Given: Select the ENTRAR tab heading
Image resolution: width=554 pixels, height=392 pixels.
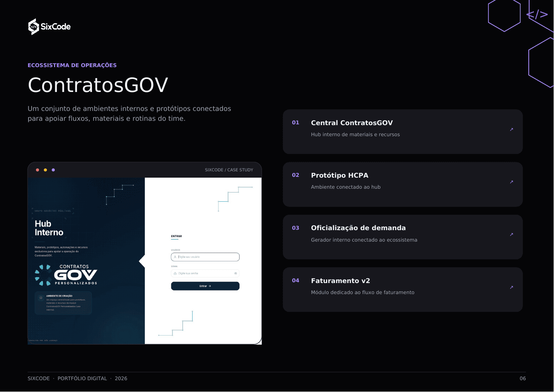Looking at the screenshot, I should point(176,236).
